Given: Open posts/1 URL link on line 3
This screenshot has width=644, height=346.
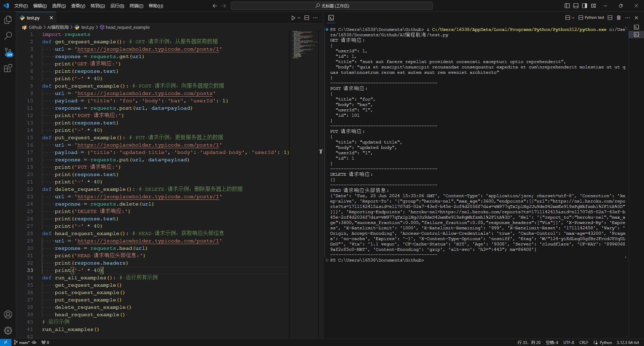Looking at the screenshot, I should [x=148, y=49].
